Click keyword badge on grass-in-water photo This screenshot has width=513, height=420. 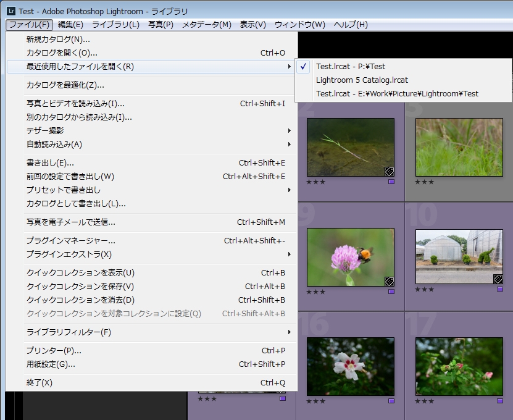(389, 171)
